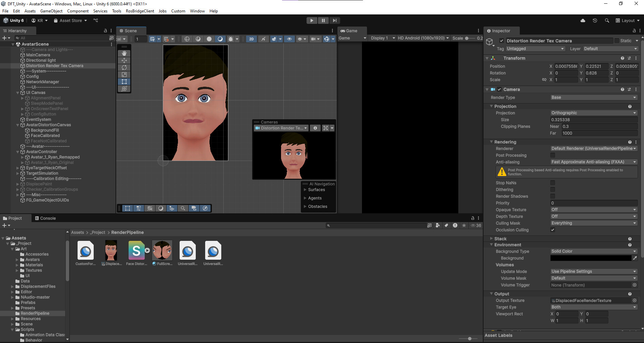Toggle the 2D scene view mode
Viewport: 644px width, 343px height.
coord(251,39)
